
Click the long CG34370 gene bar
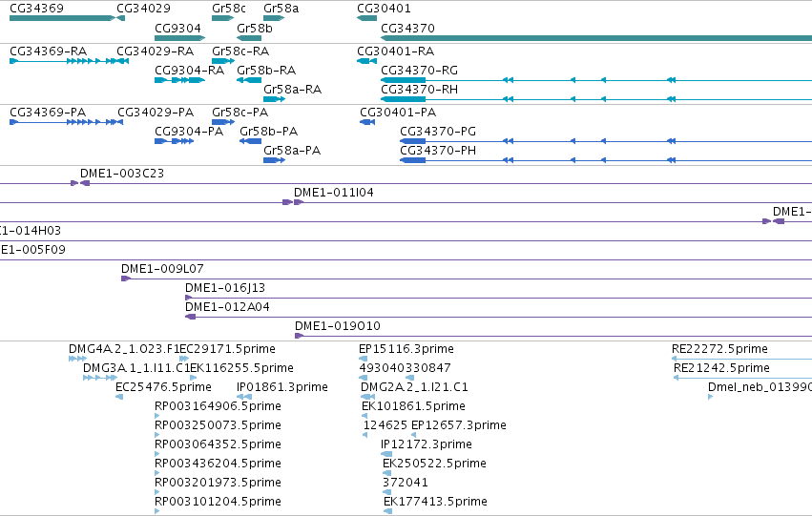point(596,38)
